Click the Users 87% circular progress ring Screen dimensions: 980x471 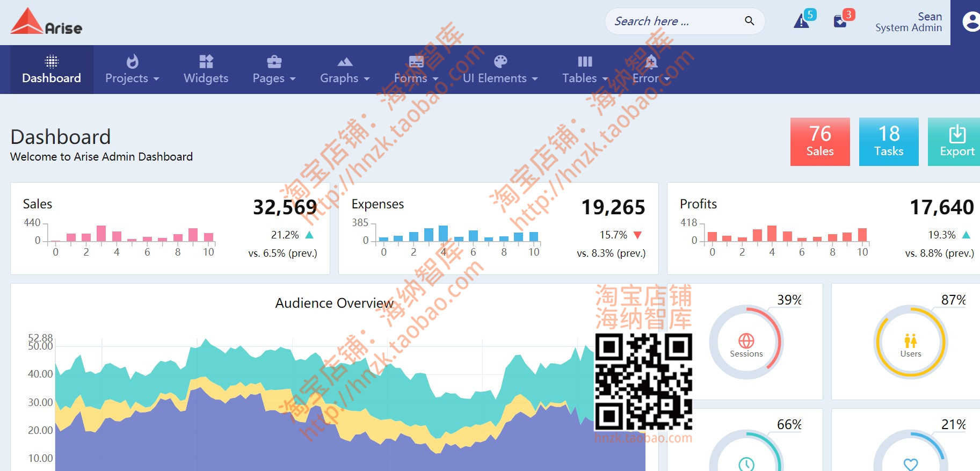click(x=911, y=342)
